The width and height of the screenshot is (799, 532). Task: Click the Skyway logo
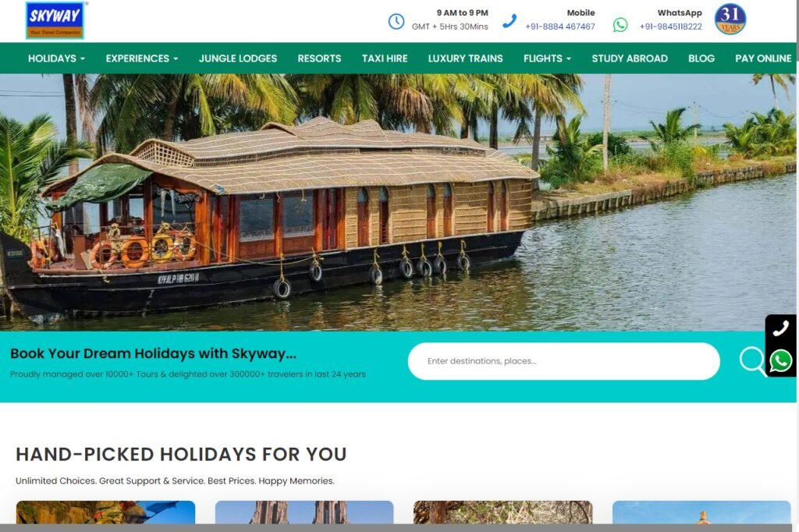(55, 20)
